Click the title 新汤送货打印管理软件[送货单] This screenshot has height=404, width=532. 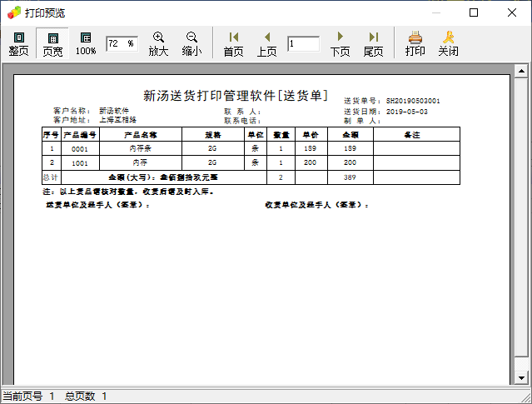(x=236, y=96)
